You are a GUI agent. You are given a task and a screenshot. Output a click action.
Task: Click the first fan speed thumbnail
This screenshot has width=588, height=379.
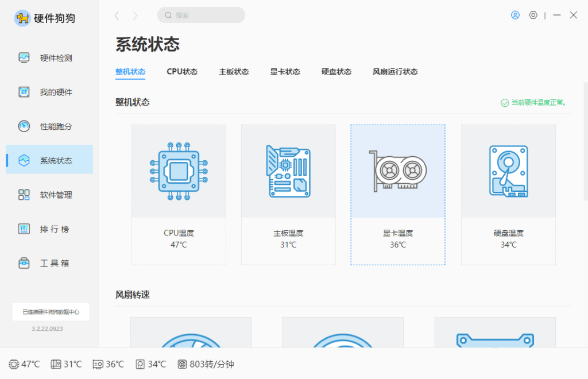click(191, 332)
